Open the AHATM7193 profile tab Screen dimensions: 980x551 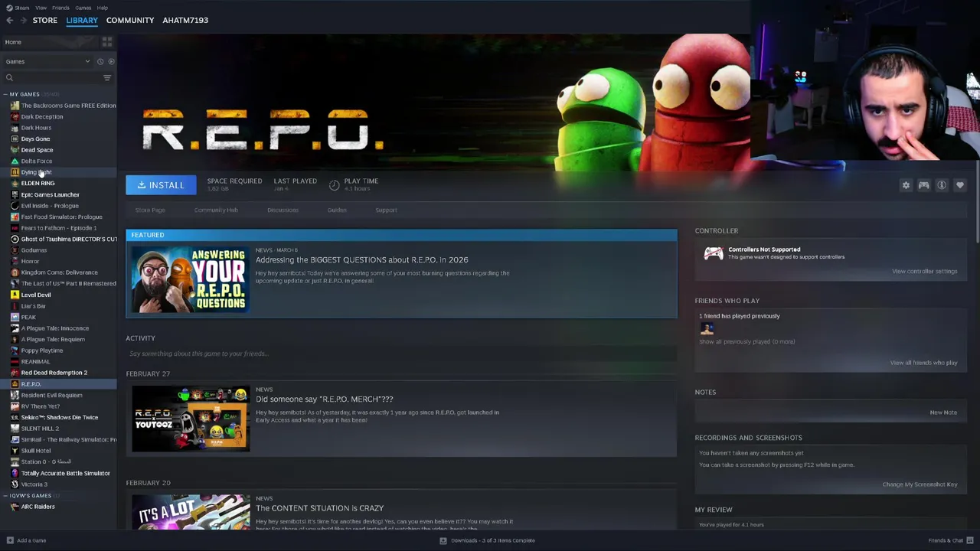click(x=185, y=20)
